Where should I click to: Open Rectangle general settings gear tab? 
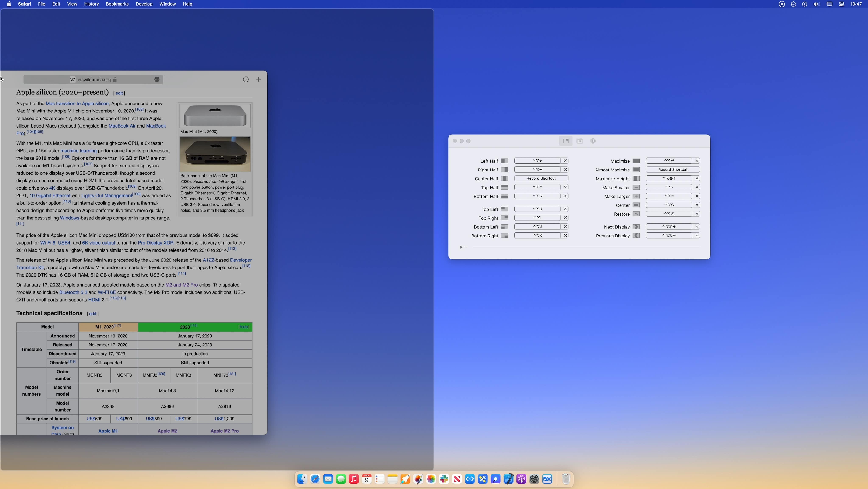click(593, 141)
